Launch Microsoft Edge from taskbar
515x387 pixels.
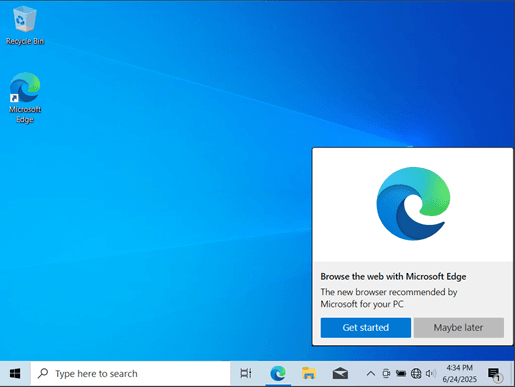(x=278, y=374)
